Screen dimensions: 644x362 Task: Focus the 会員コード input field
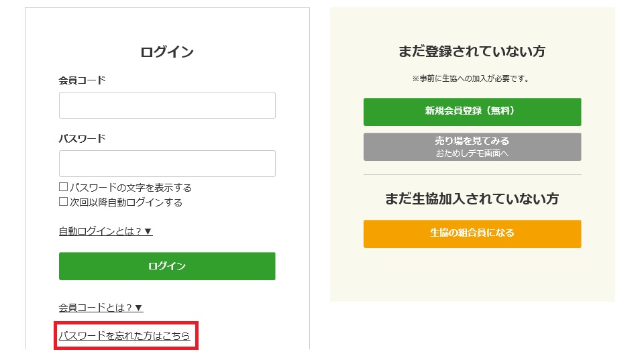[167, 105]
